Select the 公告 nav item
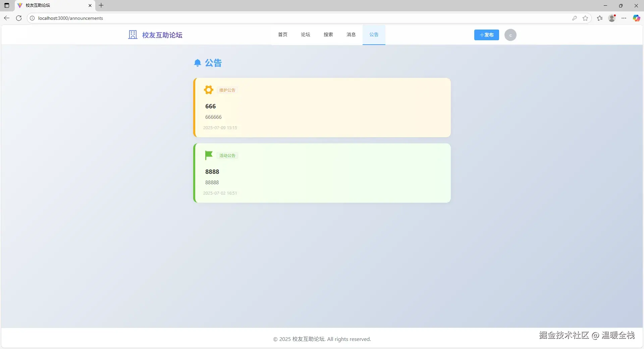Screen dimensions: 644x349 pyautogui.click(x=374, y=35)
